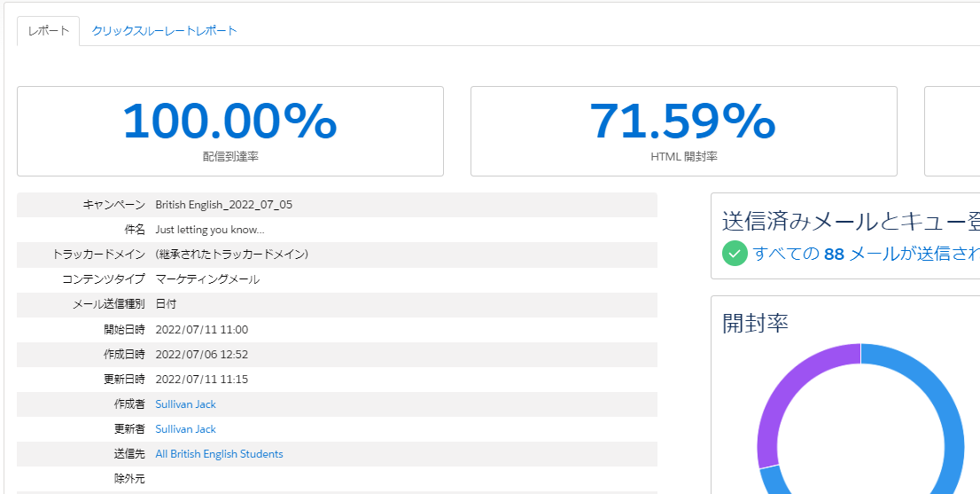
Task: Click the 100.00% 配信到達率 card
Action: [230, 131]
